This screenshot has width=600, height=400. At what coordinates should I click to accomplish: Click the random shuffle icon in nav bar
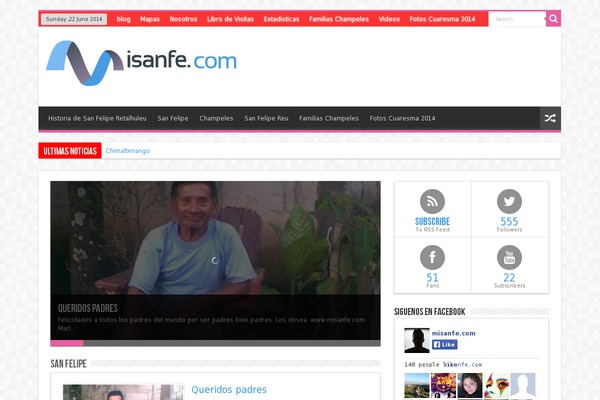550,118
